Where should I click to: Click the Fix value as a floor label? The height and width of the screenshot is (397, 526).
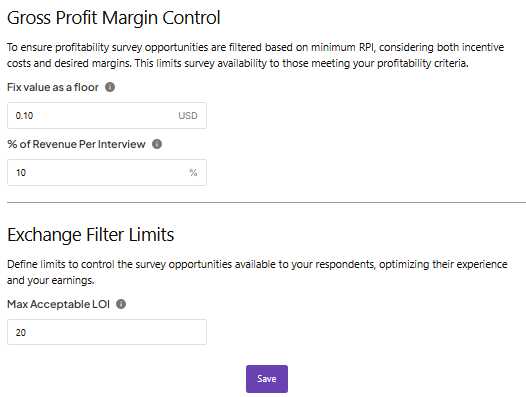(x=53, y=87)
